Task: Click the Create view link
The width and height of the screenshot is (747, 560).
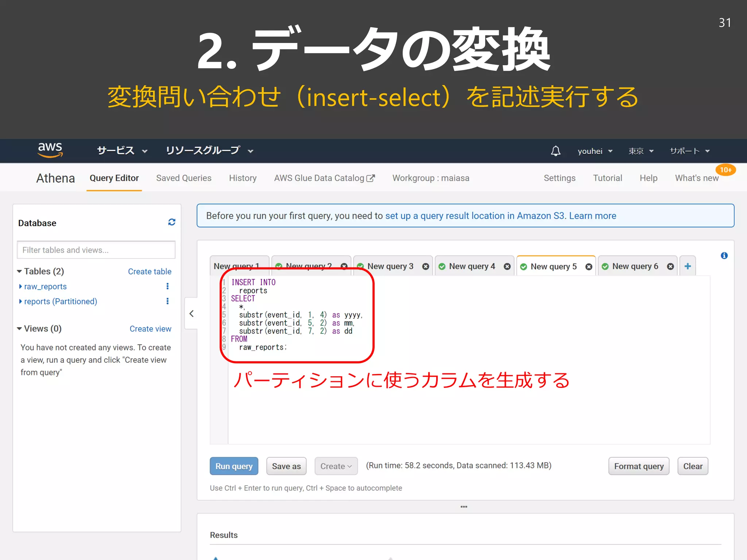Action: coord(150,329)
